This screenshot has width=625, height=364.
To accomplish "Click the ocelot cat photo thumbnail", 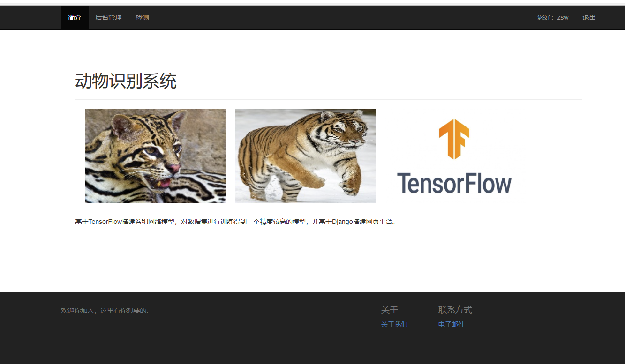I will click(155, 156).
